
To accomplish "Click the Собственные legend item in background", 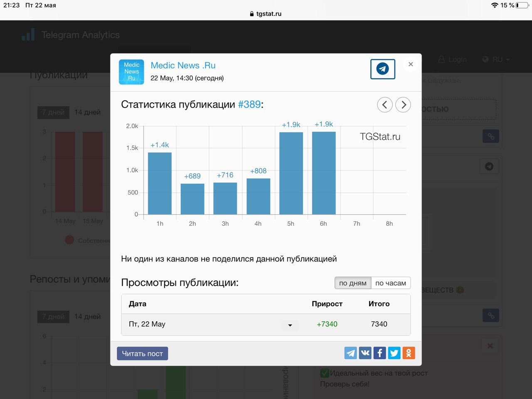I will click(87, 240).
